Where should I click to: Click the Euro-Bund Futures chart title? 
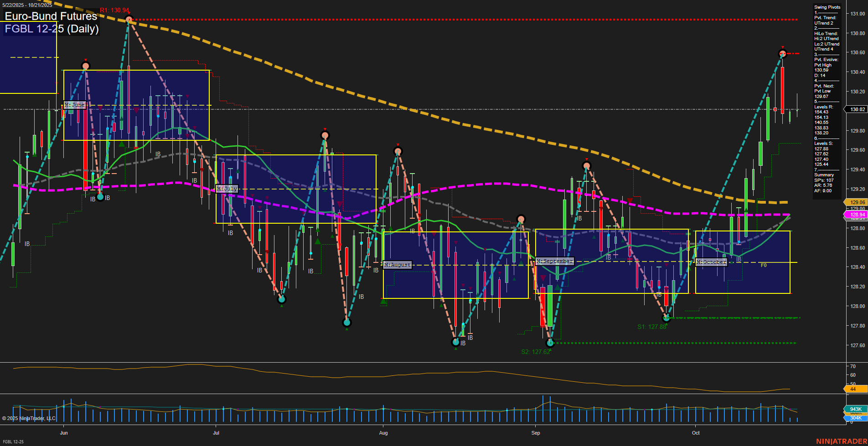click(50, 16)
